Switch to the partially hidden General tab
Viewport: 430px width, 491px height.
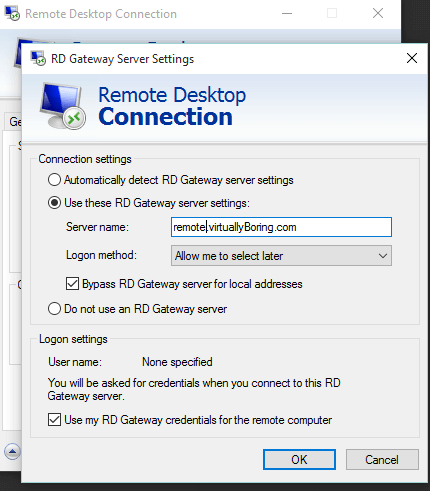click(x=13, y=122)
